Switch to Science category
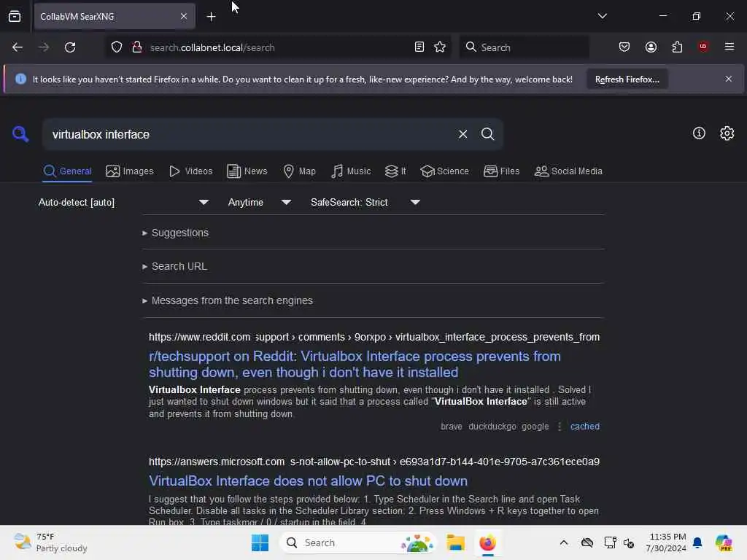 444,171
